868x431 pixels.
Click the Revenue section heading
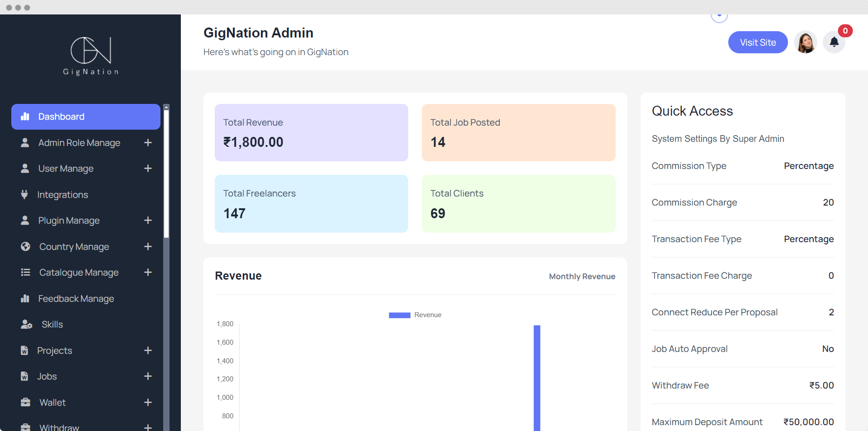click(x=238, y=276)
